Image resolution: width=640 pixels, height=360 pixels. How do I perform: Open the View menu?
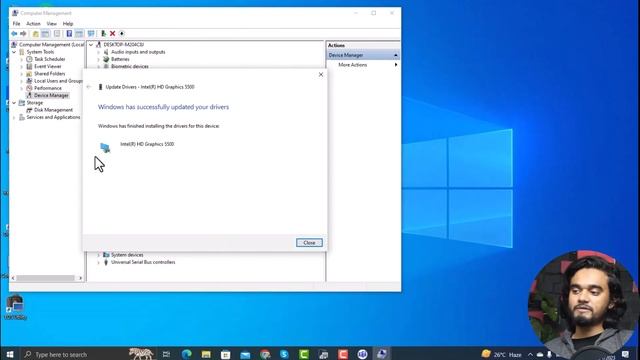pos(51,24)
